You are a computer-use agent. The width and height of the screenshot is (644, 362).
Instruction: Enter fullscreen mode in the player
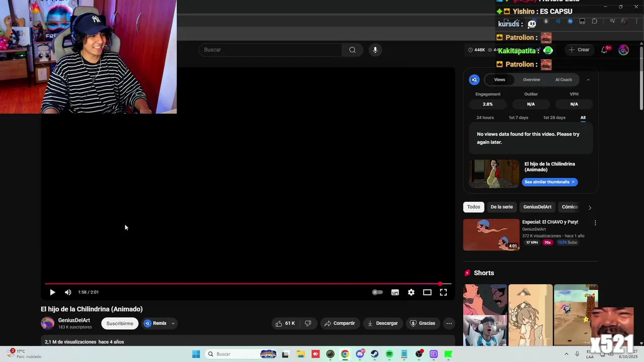point(443,292)
